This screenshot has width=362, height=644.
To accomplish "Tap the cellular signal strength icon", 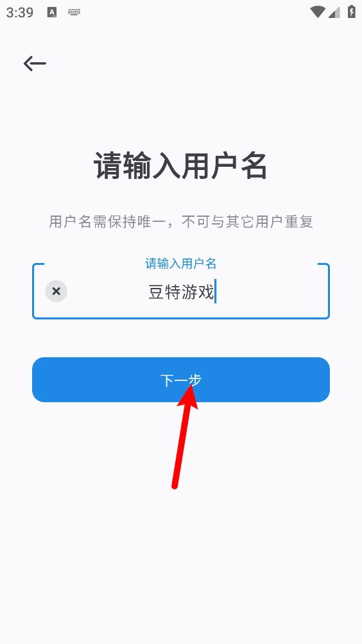I will tap(334, 12).
